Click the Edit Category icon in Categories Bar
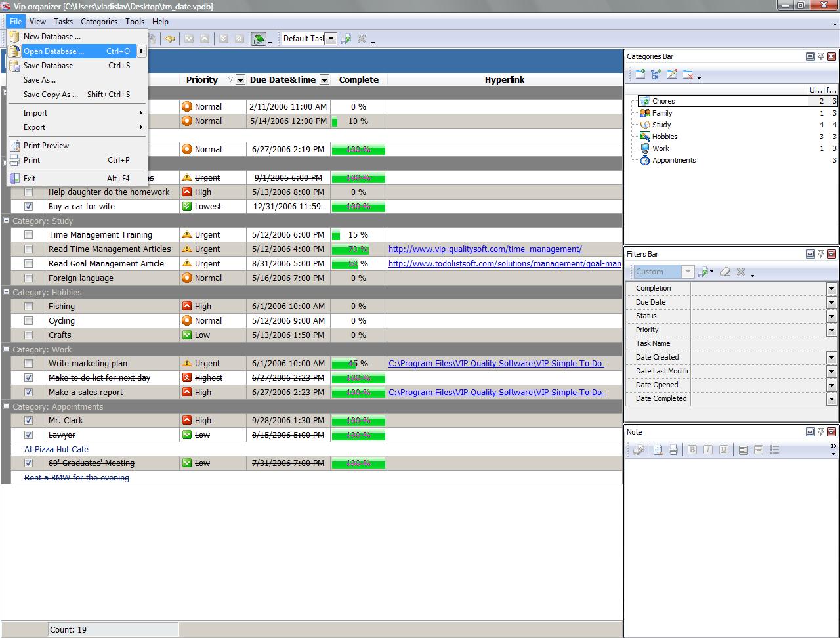This screenshot has width=840, height=638. pos(671,74)
